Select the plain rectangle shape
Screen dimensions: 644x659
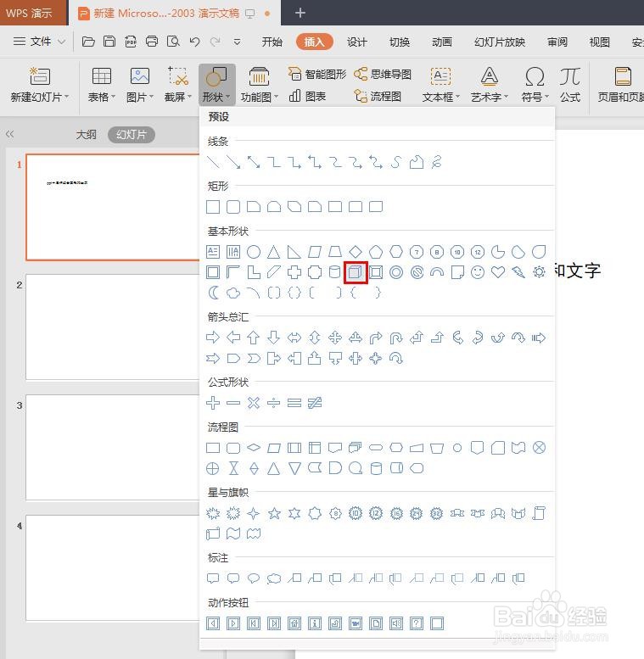point(213,207)
